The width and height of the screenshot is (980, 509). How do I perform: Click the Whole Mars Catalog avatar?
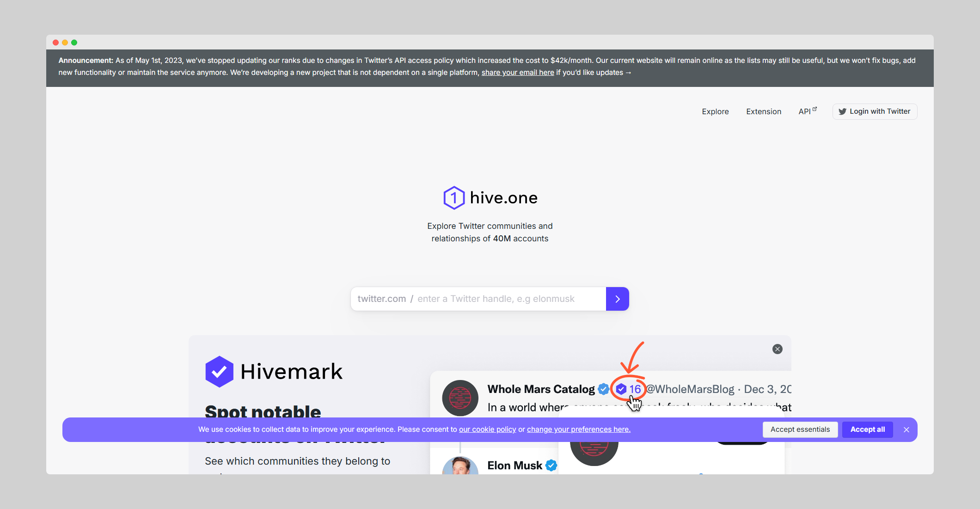460,398
